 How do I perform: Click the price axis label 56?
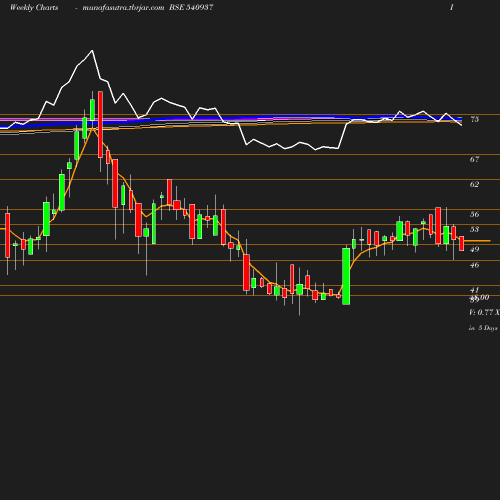[x=475, y=214]
